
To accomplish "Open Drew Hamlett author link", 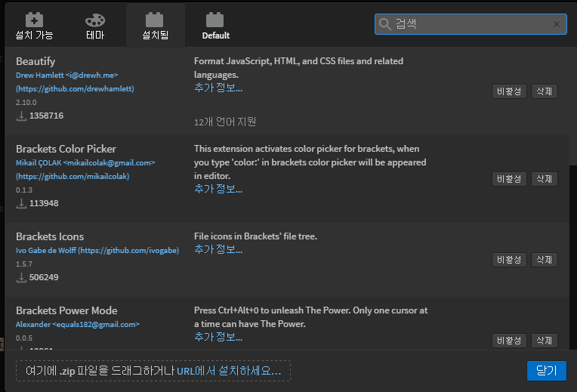I will 67,75.
